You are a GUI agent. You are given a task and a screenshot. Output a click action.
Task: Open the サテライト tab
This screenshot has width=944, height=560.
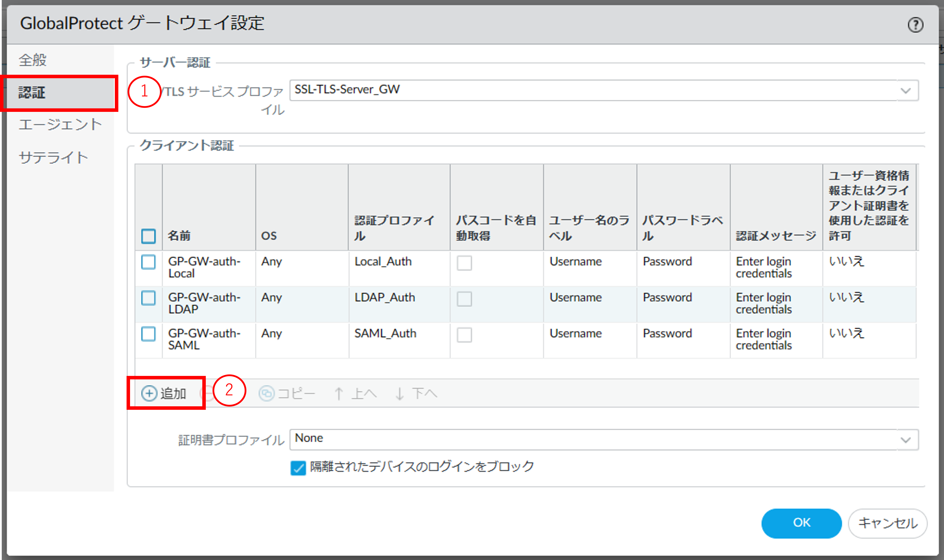[54, 157]
